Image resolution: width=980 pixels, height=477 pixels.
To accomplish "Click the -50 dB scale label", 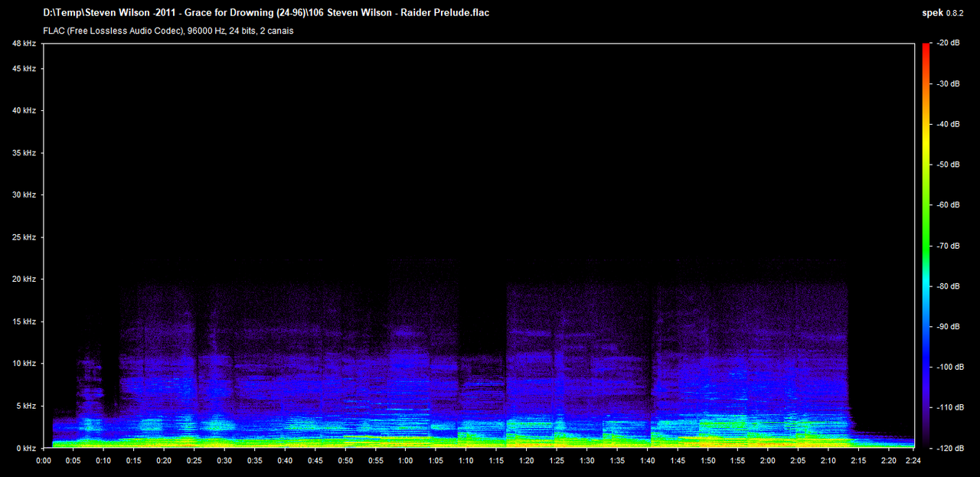I will 949,165.
